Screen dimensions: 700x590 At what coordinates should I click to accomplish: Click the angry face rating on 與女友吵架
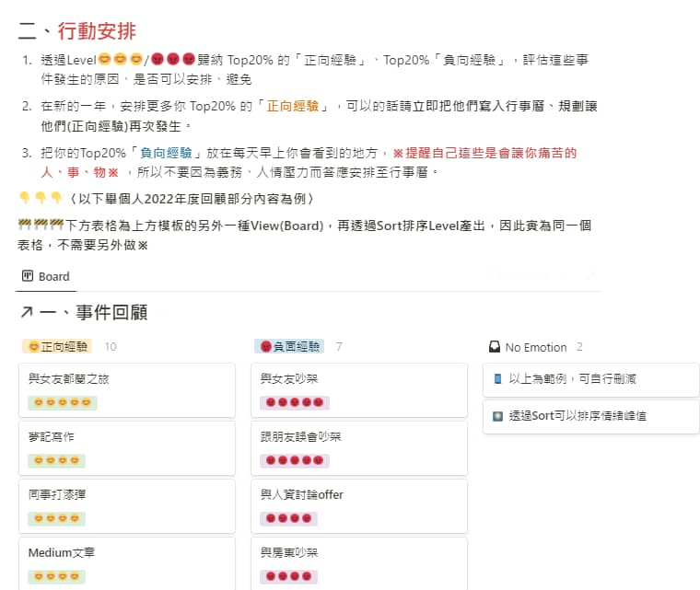(x=293, y=402)
